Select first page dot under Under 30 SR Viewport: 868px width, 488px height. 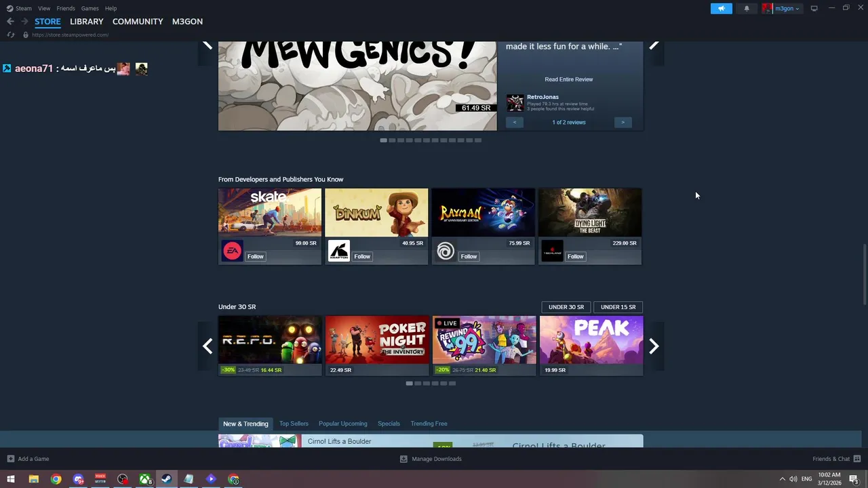[409, 383]
